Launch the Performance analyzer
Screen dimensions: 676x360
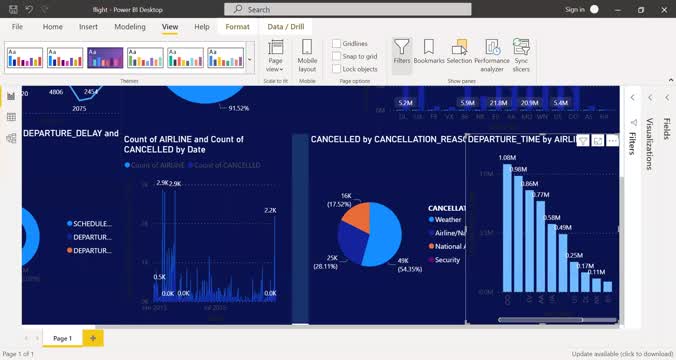[492, 55]
